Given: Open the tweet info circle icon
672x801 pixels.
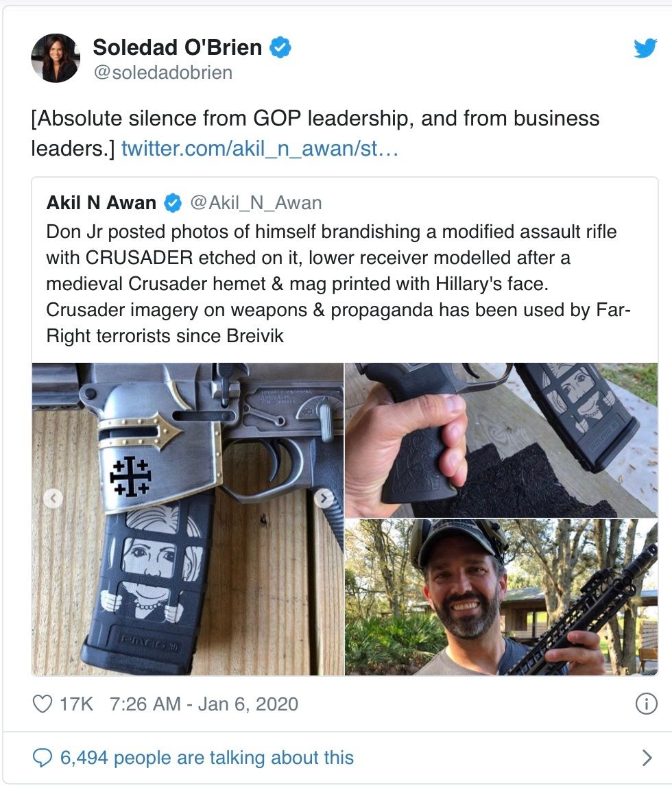Looking at the screenshot, I should click(646, 704).
